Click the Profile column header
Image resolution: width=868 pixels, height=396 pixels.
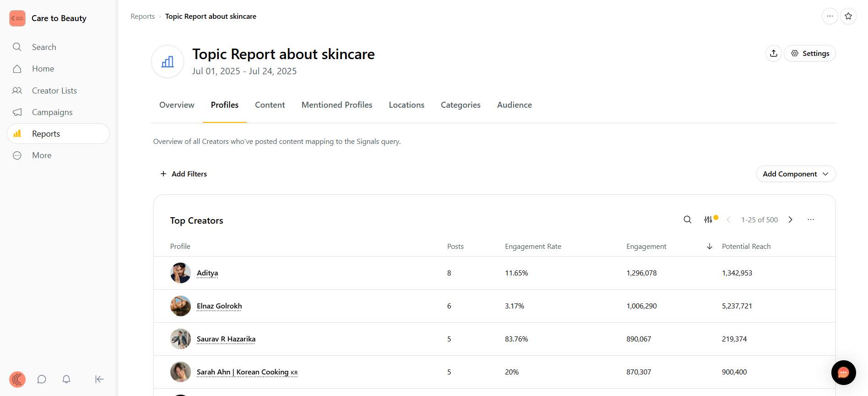180,247
